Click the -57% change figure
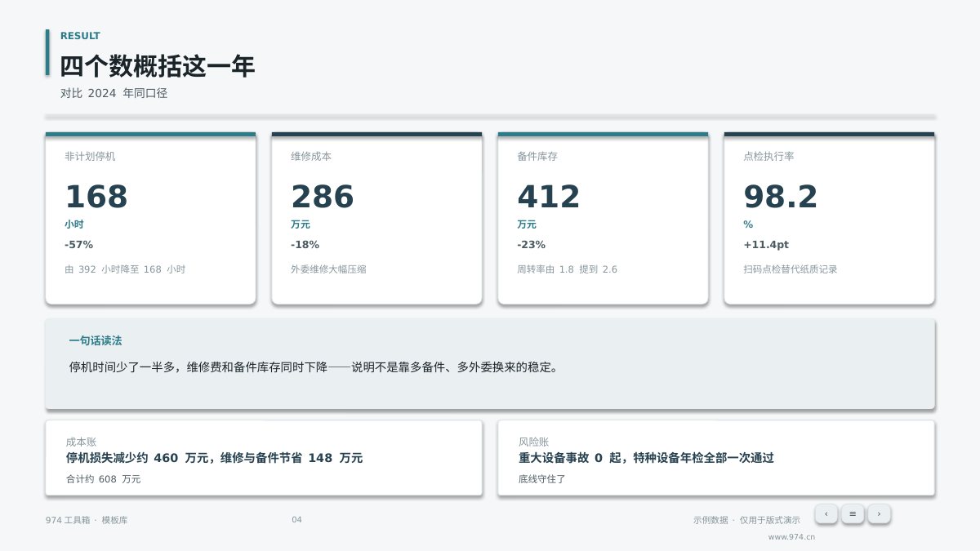The height and width of the screenshot is (551, 980). click(x=79, y=245)
